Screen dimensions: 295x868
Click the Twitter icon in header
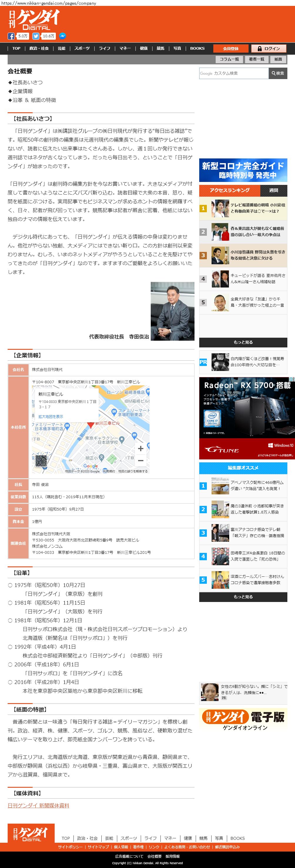36,36
